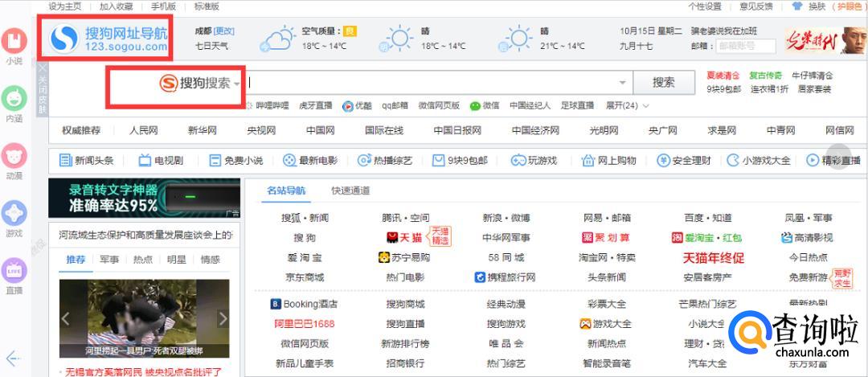The image size is (868, 377).
Task: Click the 微信 shortcut with green icon
Action: tap(485, 106)
